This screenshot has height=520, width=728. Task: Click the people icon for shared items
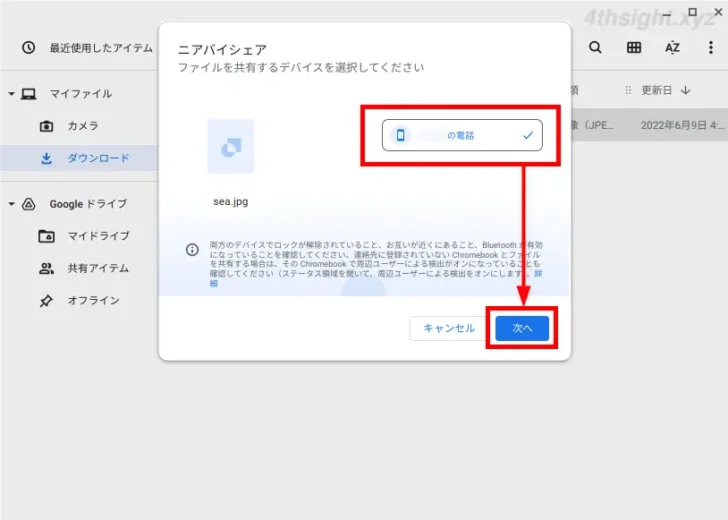coord(46,268)
